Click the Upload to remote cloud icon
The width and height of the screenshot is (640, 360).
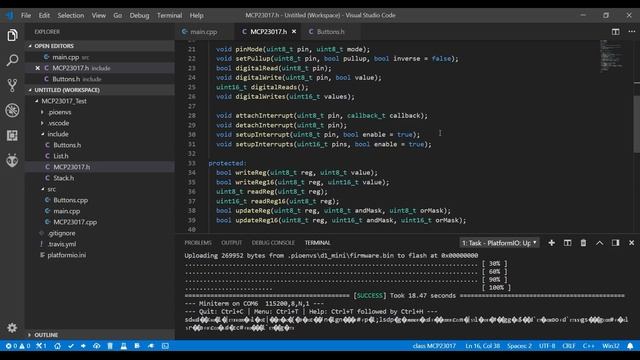coord(96,346)
